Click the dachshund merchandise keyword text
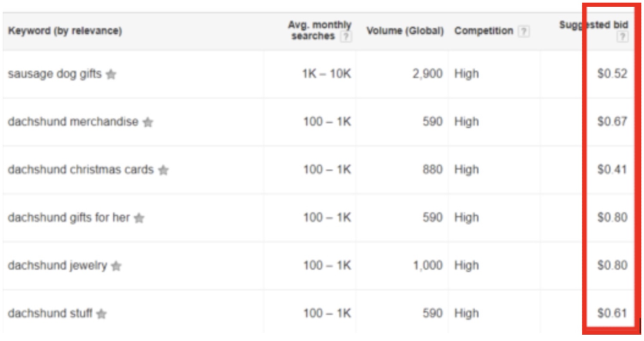This screenshot has width=644, height=341. [x=73, y=122]
